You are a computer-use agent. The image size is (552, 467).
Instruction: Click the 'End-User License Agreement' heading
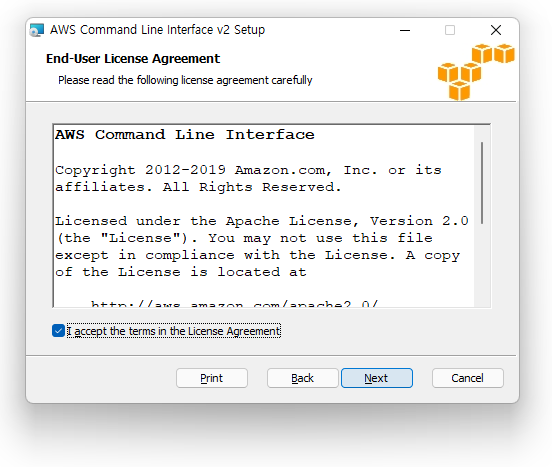point(133,58)
